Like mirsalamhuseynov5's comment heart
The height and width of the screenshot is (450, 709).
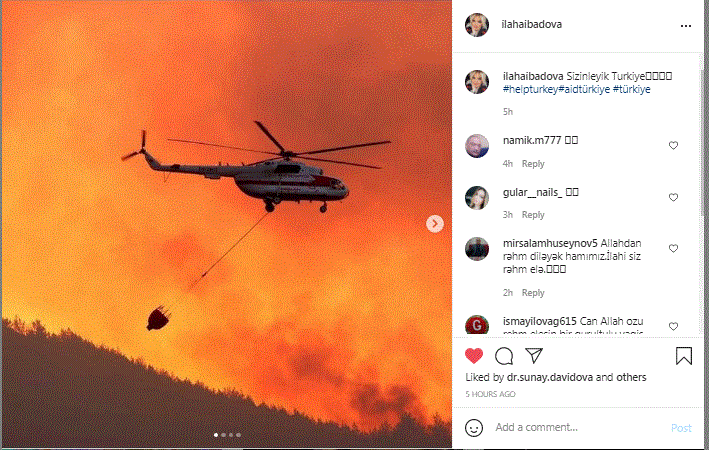coord(673,248)
